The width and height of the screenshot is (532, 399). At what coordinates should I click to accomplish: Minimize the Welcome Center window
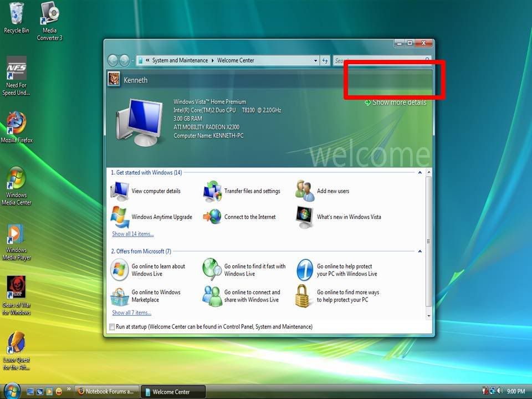click(x=400, y=43)
